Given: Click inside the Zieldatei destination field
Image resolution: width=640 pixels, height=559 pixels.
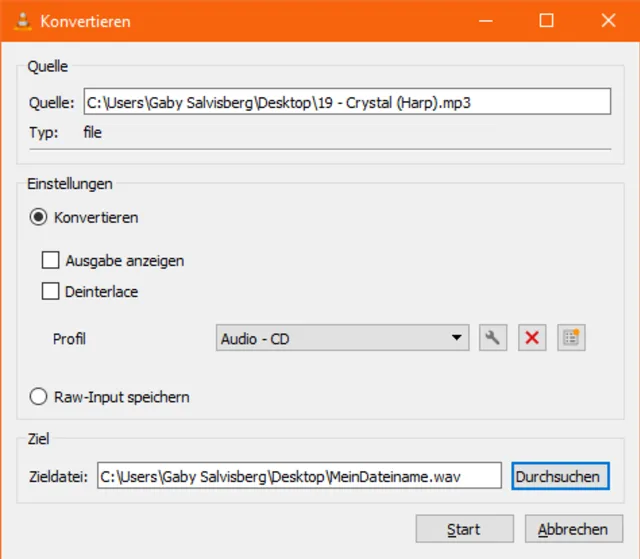Looking at the screenshot, I should click(299, 476).
